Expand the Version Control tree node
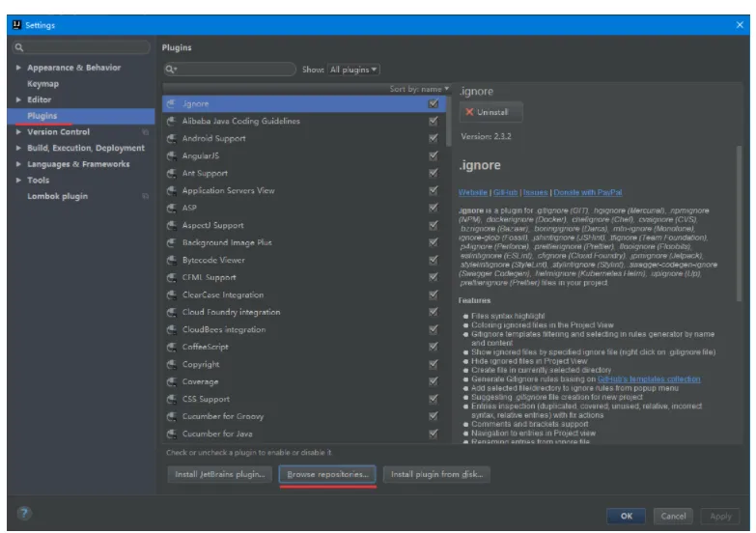 (18, 131)
